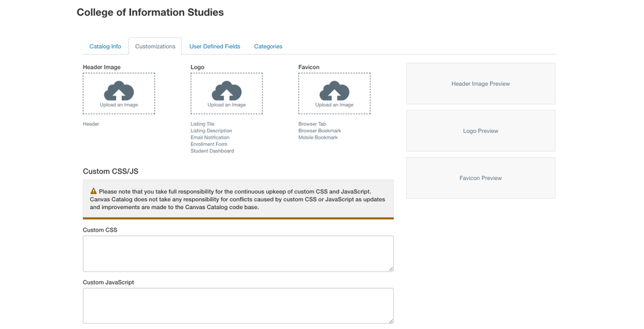
Task: Click "Upload an Image" text under Favicon
Action: tap(334, 105)
